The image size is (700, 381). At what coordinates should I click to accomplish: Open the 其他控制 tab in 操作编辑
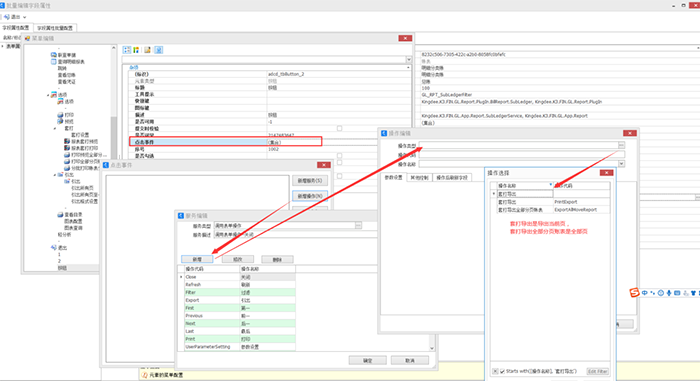point(419,177)
